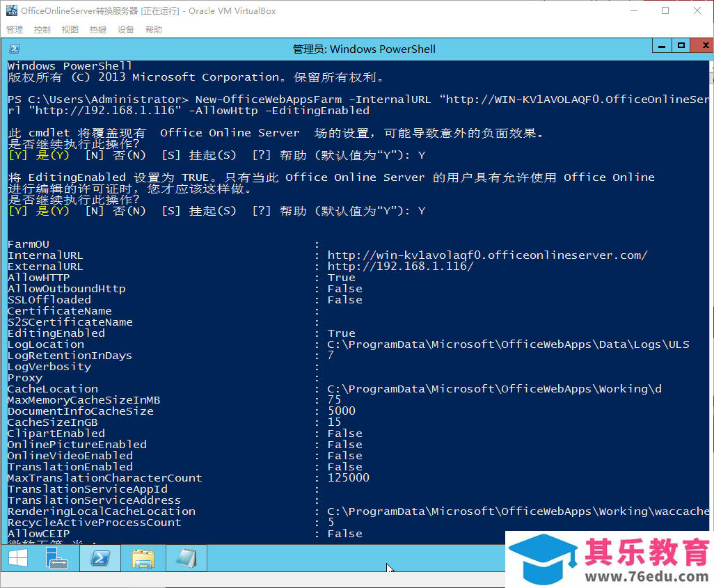
Task: Open File Explorer from taskbar
Action: tap(143, 558)
